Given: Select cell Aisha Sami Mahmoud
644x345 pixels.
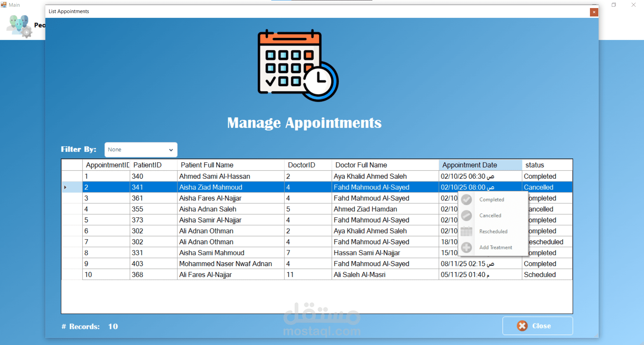Looking at the screenshot, I should pyautogui.click(x=231, y=253).
